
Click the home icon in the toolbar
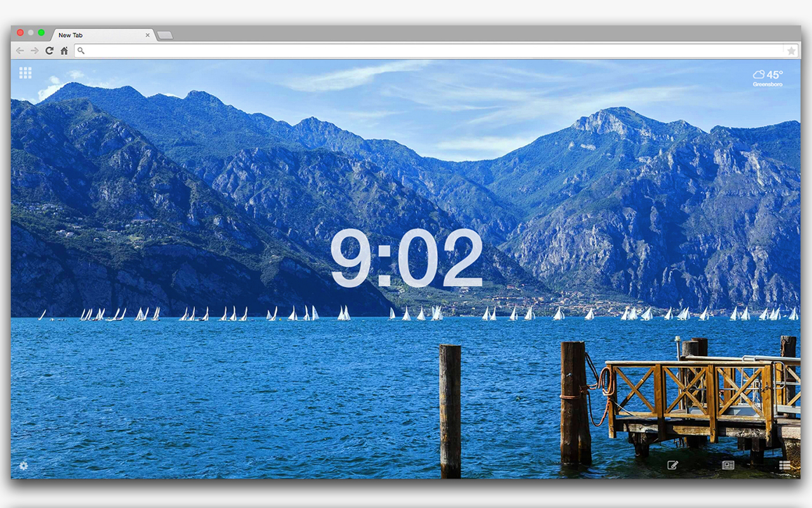[x=63, y=50]
